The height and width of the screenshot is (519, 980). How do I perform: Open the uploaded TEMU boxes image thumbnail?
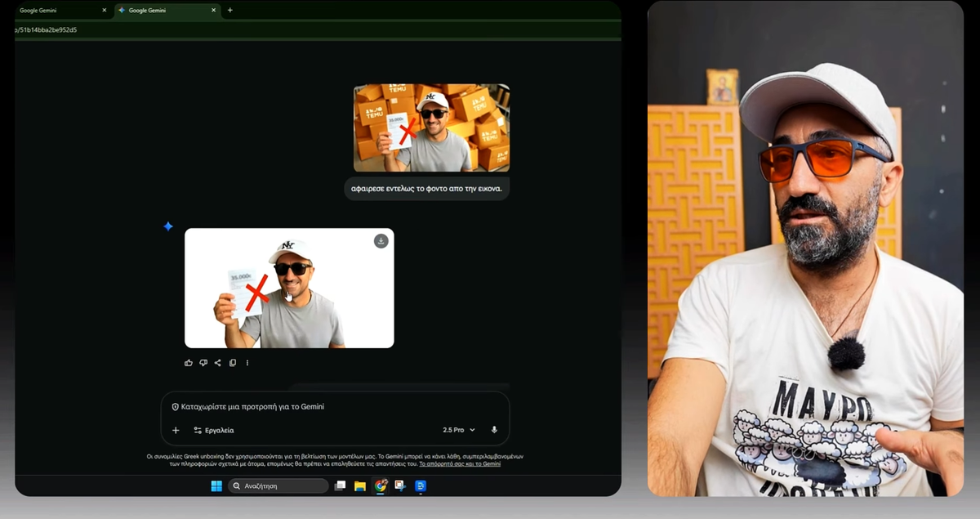coord(431,128)
